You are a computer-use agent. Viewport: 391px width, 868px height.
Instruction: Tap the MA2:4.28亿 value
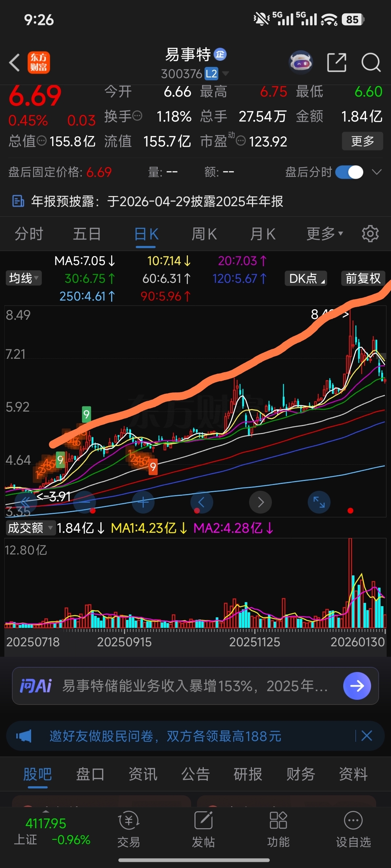(x=233, y=528)
